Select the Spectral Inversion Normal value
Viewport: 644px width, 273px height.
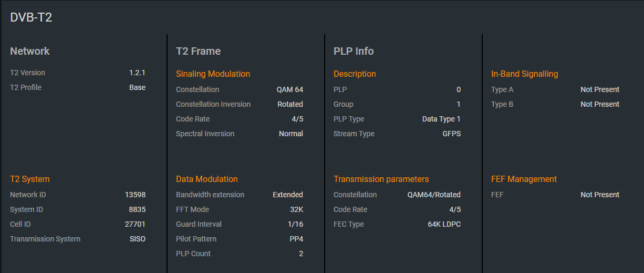point(291,134)
